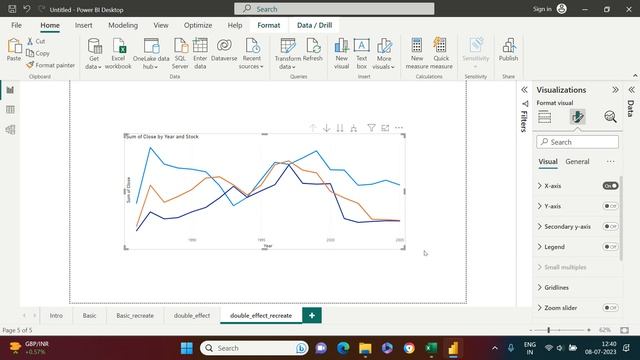Click the Paste icon in Clipboard group
Image resolution: width=640 pixels, height=360 pixels.
14,46
